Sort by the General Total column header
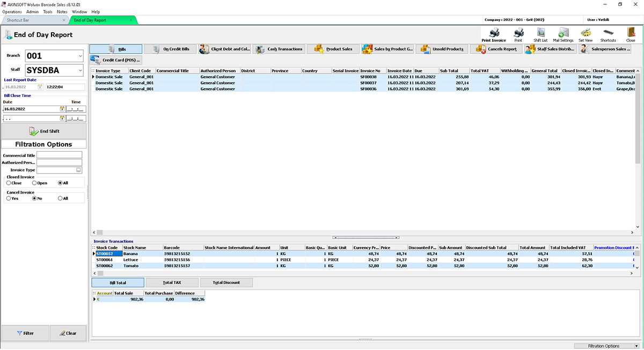Screen dimensions: 644x350 (545, 71)
